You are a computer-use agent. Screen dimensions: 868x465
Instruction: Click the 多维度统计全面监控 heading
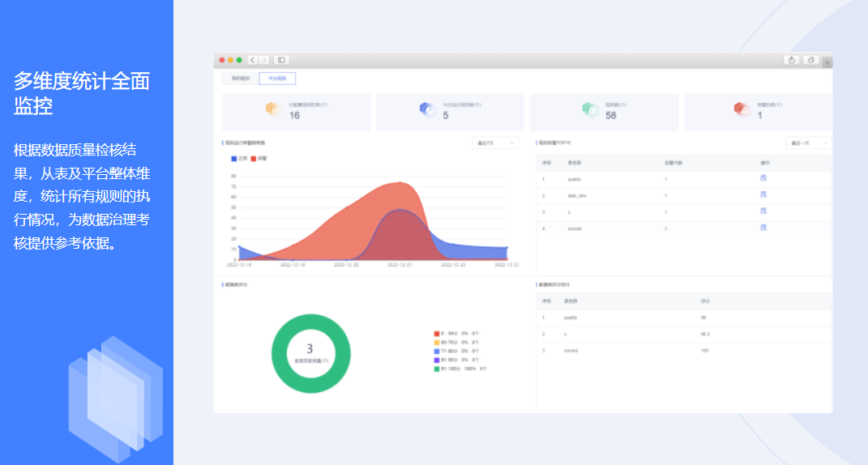[82, 93]
